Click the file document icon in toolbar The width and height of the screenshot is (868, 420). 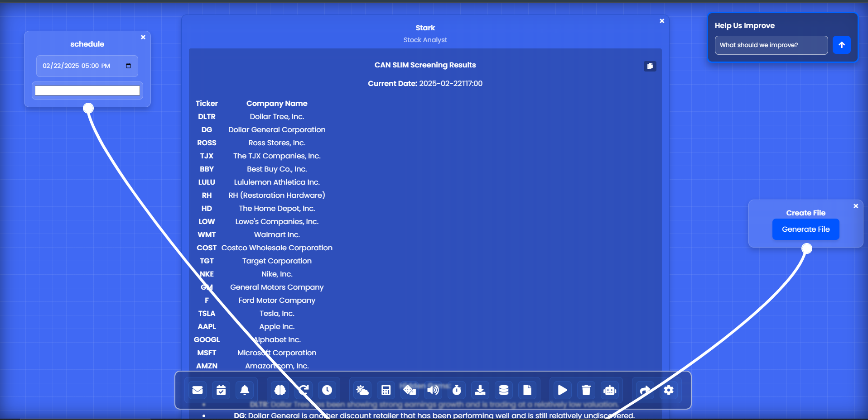[527, 390]
